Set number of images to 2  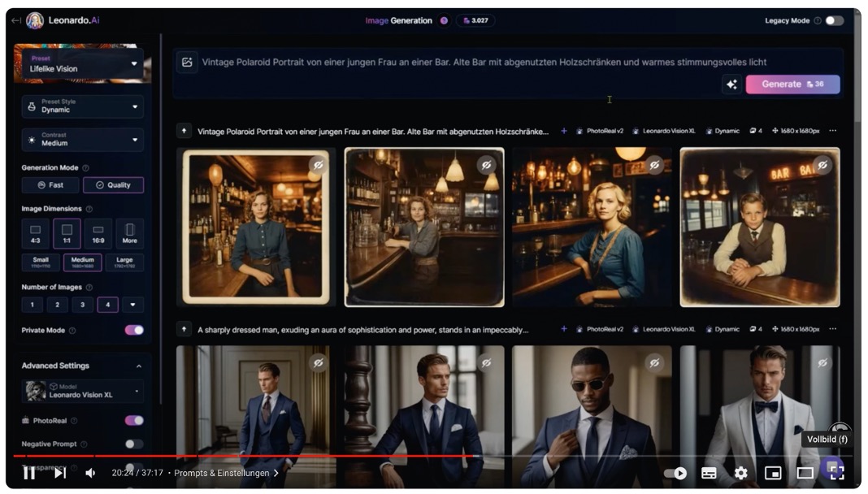coord(57,304)
